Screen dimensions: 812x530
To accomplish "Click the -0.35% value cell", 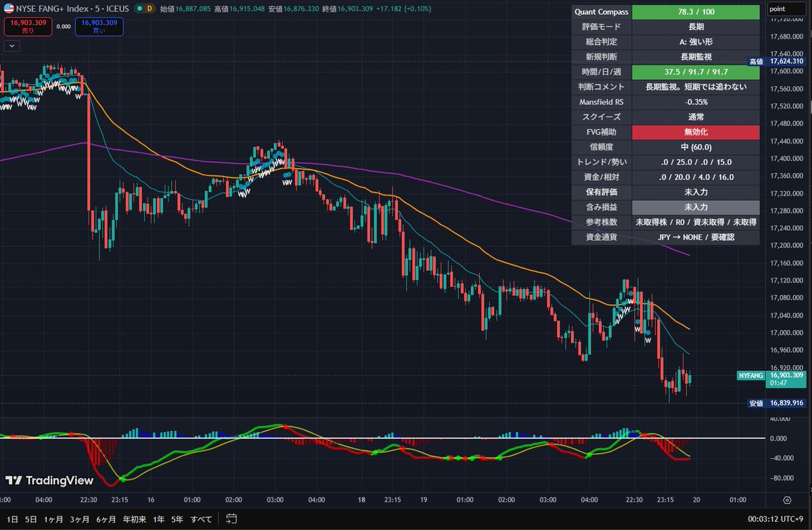I will pyautogui.click(x=696, y=102).
